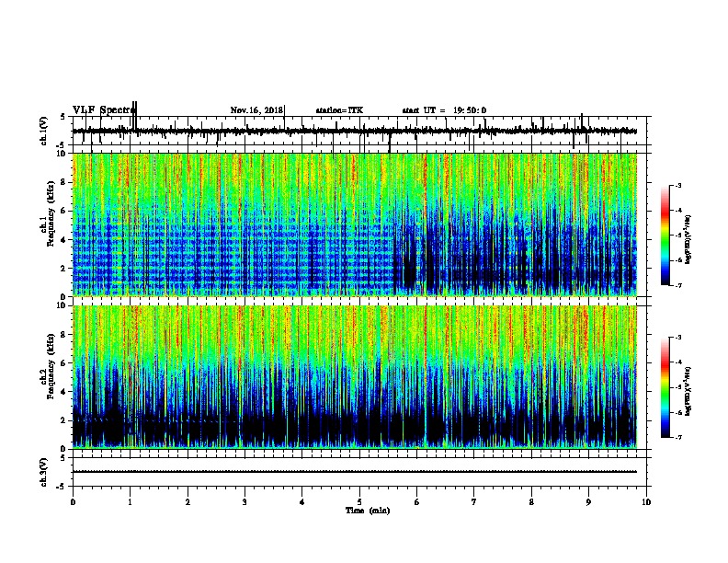Click time axis tick label '3'

click(245, 502)
